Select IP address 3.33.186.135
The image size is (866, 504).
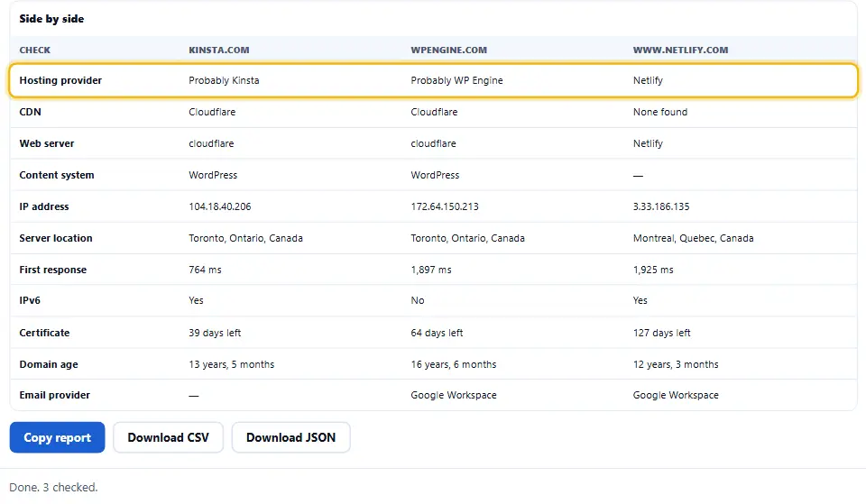[x=661, y=206]
